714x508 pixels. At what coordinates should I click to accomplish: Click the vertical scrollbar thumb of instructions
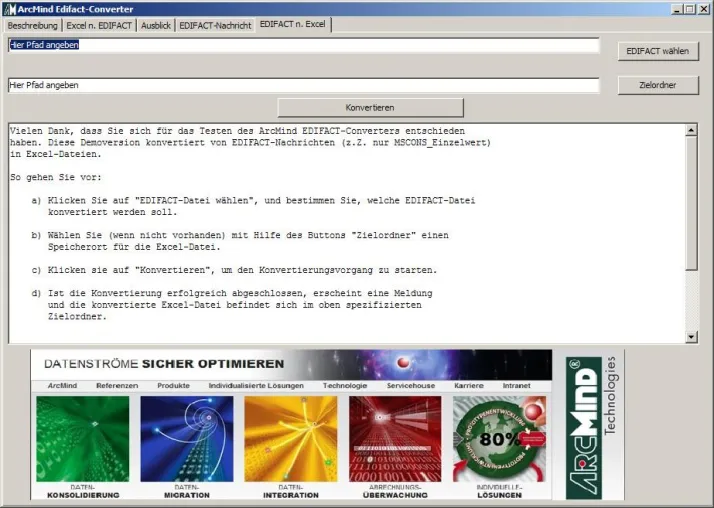pyautogui.click(x=691, y=203)
